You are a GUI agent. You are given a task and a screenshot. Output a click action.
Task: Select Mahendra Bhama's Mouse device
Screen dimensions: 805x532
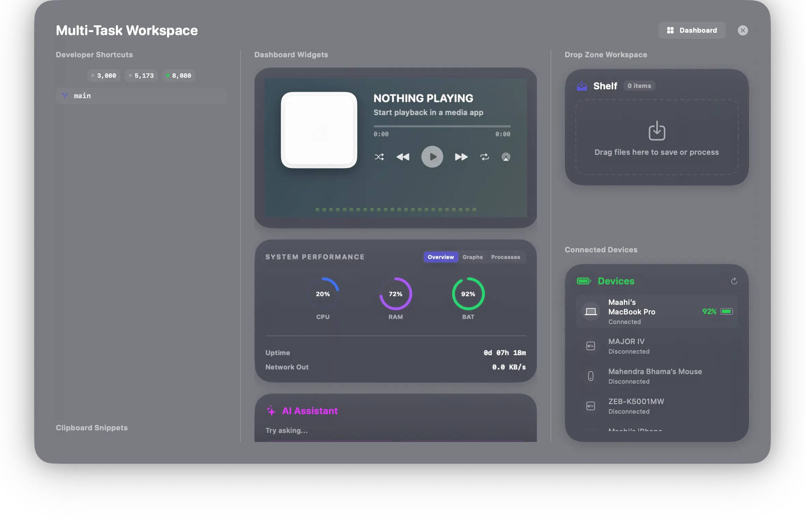657,376
